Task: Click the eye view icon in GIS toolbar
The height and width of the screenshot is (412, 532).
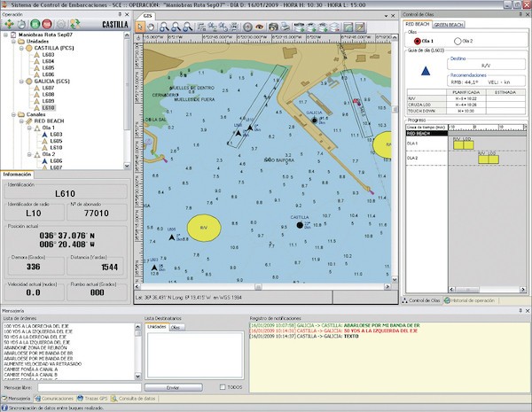Action: 259,27
